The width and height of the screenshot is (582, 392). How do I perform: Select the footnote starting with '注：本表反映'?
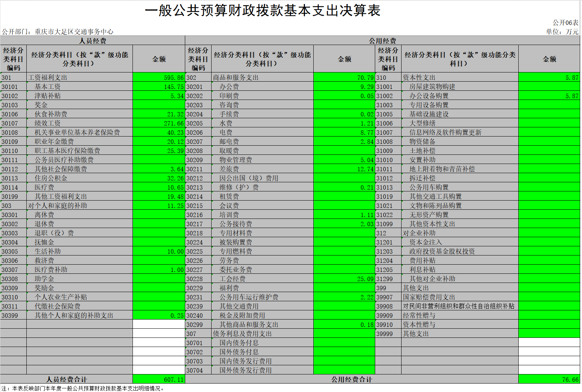(83, 388)
